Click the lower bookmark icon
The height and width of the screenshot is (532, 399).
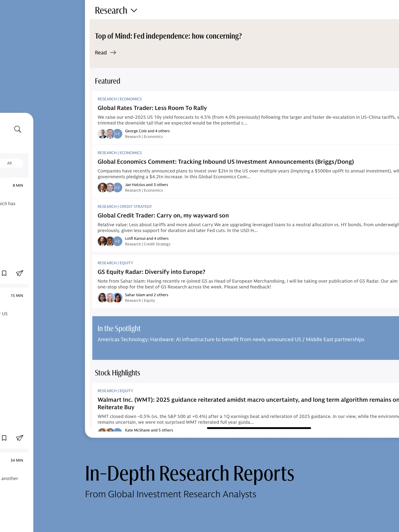click(4, 438)
